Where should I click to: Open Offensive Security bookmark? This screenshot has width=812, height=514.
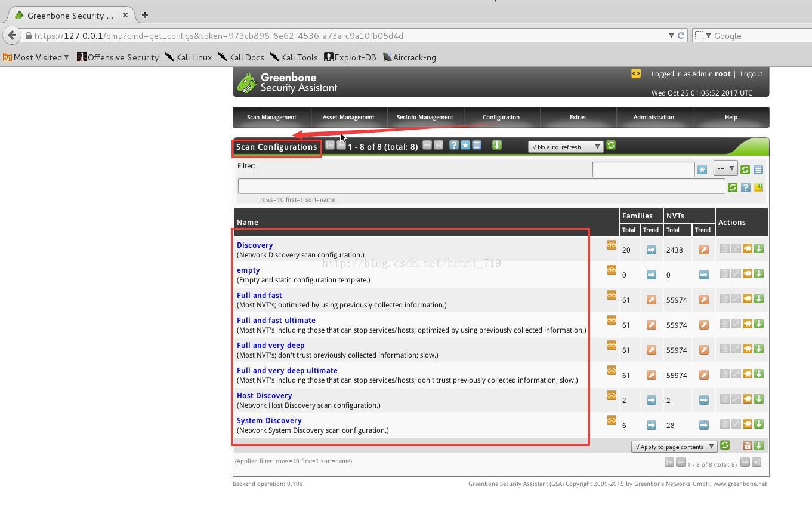tap(118, 57)
